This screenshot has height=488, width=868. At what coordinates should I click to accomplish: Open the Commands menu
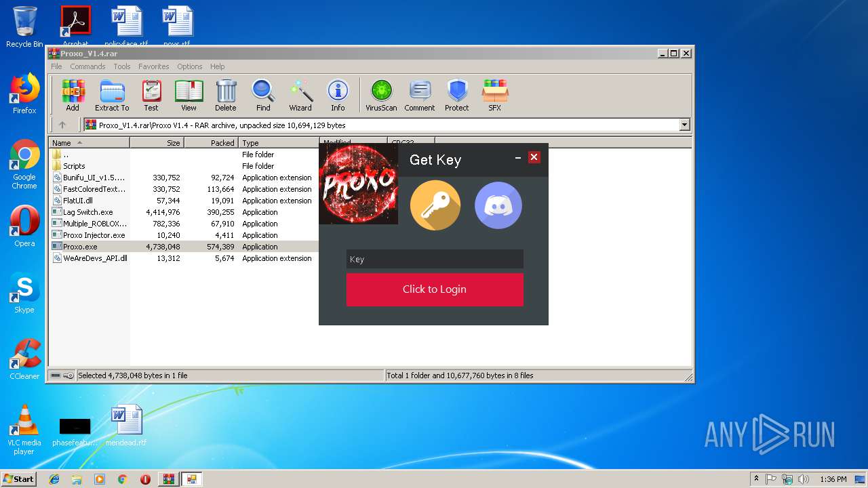pos(87,66)
